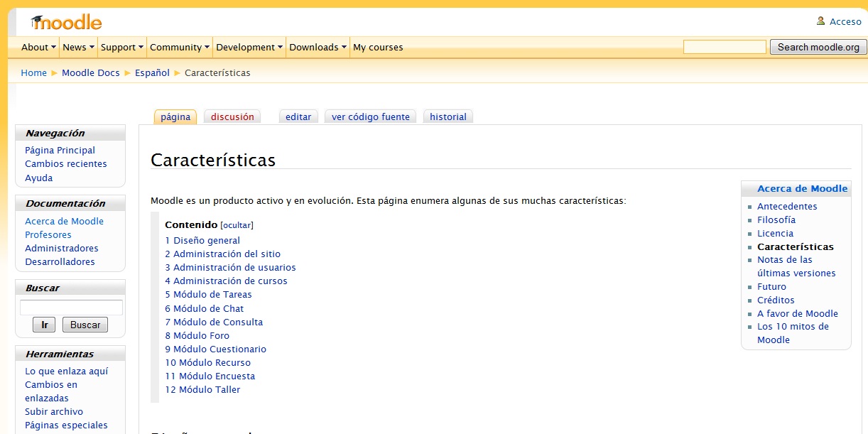
Task: Switch to the discusión tab
Action: [232, 117]
